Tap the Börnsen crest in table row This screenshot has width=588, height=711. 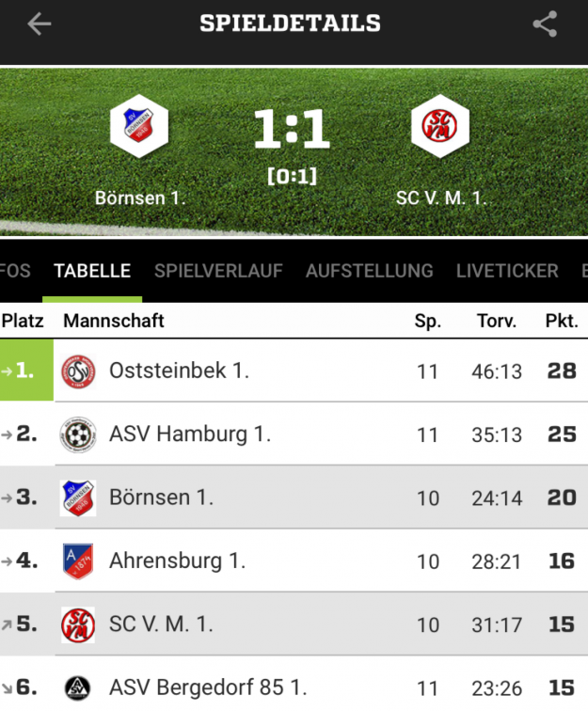pyautogui.click(x=78, y=498)
